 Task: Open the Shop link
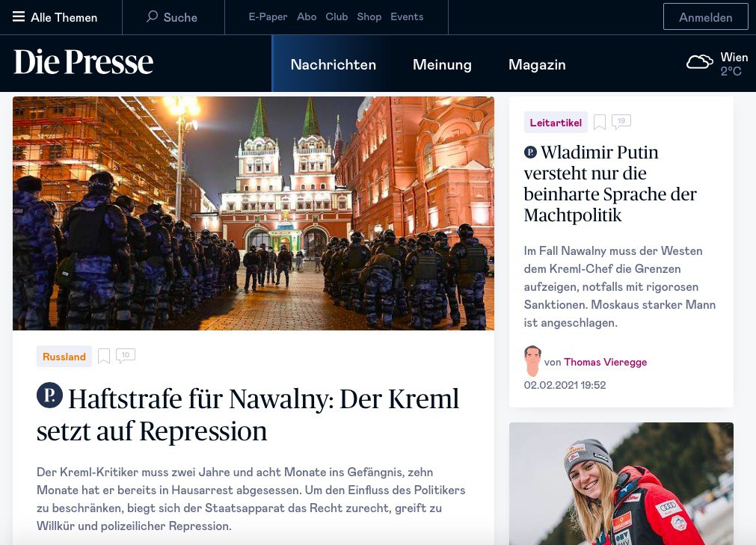(369, 17)
